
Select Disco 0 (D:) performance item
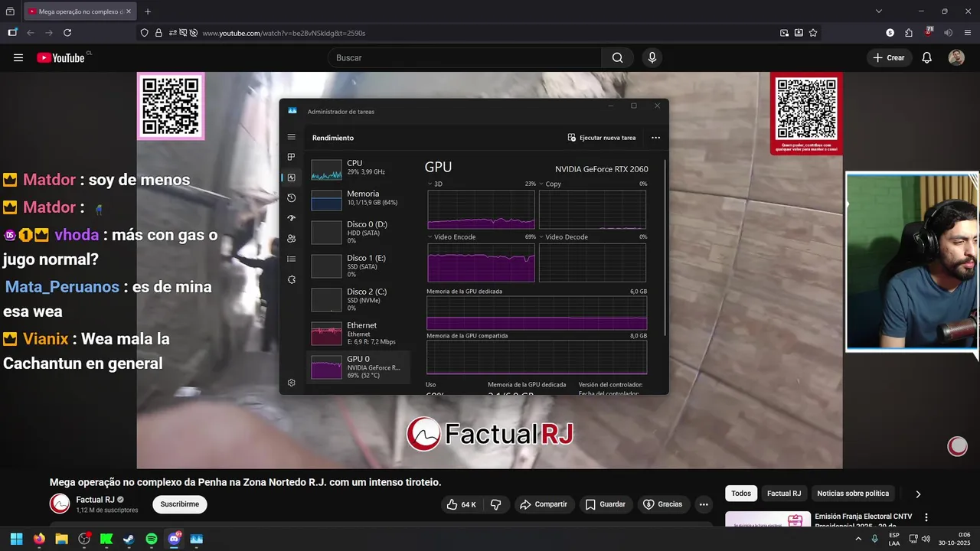point(358,232)
